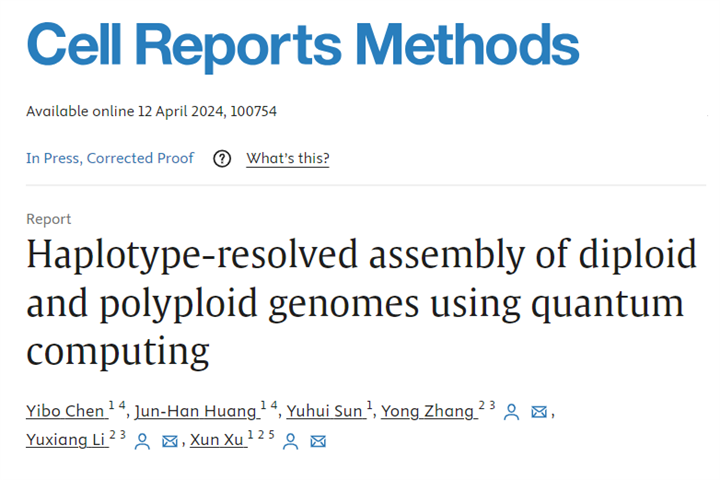Open the "What's this?" link

click(x=287, y=158)
